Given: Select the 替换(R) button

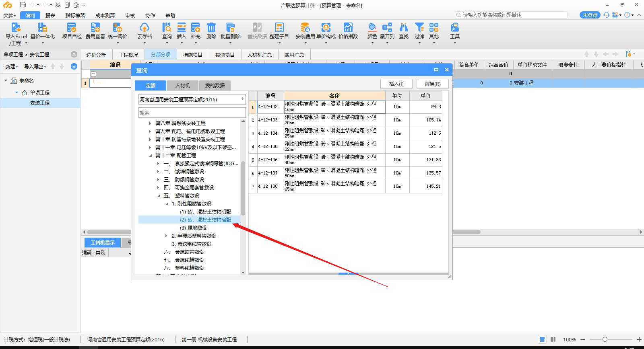Looking at the screenshot, I should 433,84.
